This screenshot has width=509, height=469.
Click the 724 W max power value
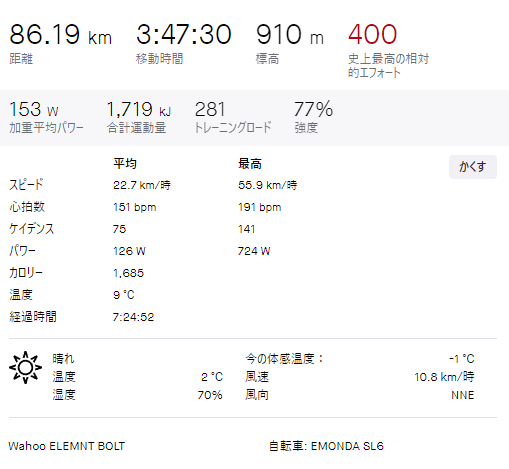(x=254, y=251)
